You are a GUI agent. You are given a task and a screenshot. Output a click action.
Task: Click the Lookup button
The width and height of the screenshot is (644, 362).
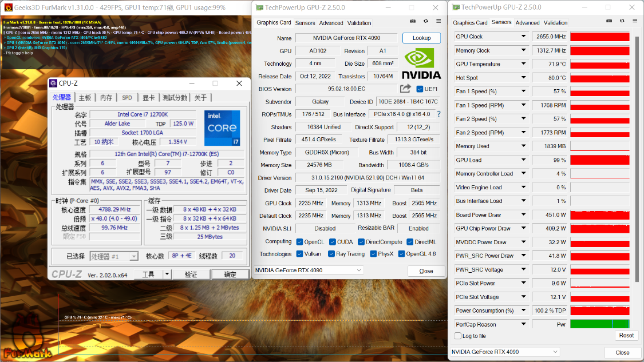[421, 38]
